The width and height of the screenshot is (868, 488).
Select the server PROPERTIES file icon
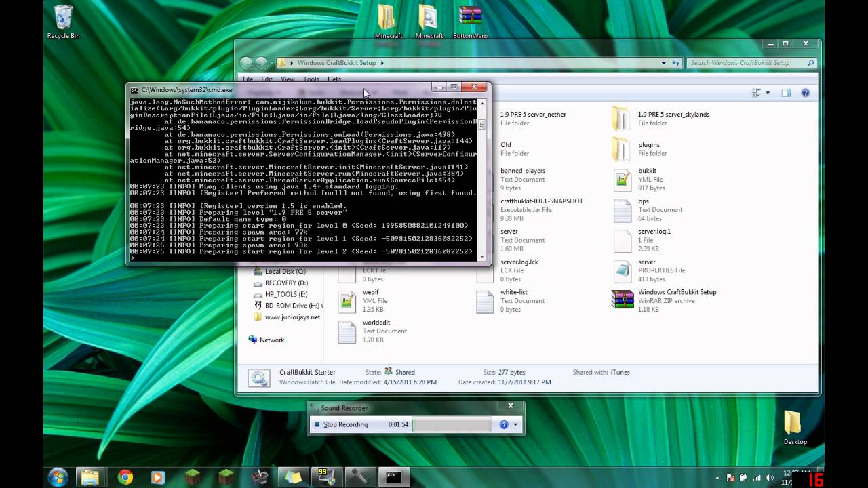623,271
